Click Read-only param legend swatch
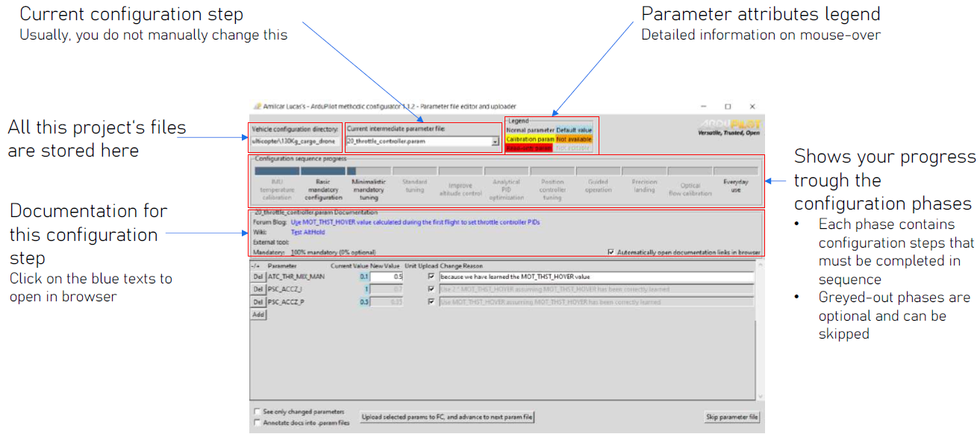This screenshot has height=434, width=980. pyautogui.click(x=528, y=148)
